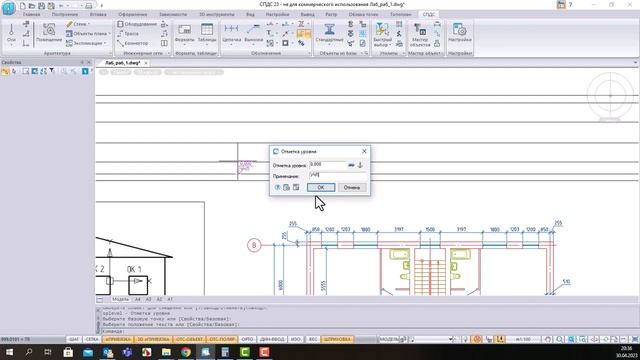Switch to the Модель layout tab
This screenshot has width=640, height=360.
pyautogui.click(x=120, y=299)
